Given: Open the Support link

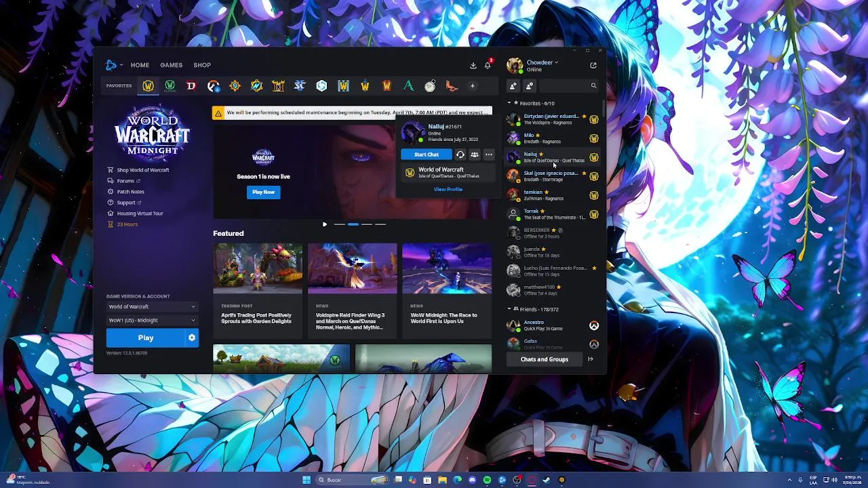Looking at the screenshot, I should click(x=124, y=203).
